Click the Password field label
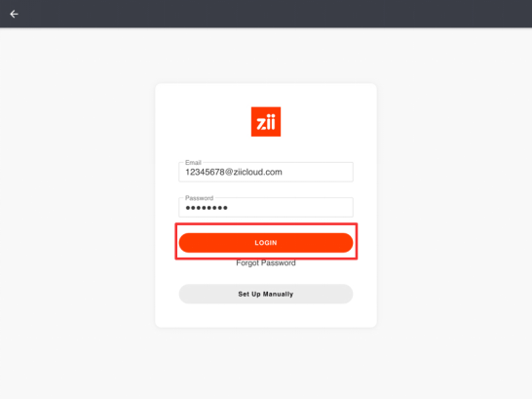Screen dimensions: 532x399 click(199, 198)
